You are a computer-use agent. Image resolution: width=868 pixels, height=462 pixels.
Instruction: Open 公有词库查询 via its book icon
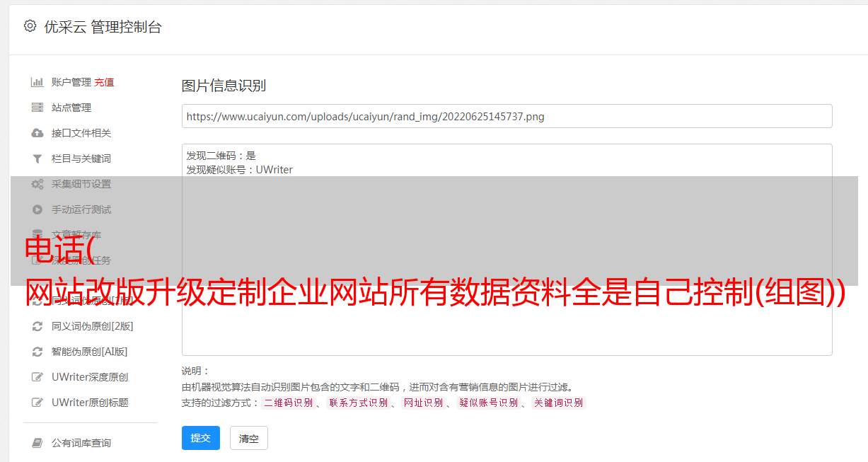click(x=37, y=443)
